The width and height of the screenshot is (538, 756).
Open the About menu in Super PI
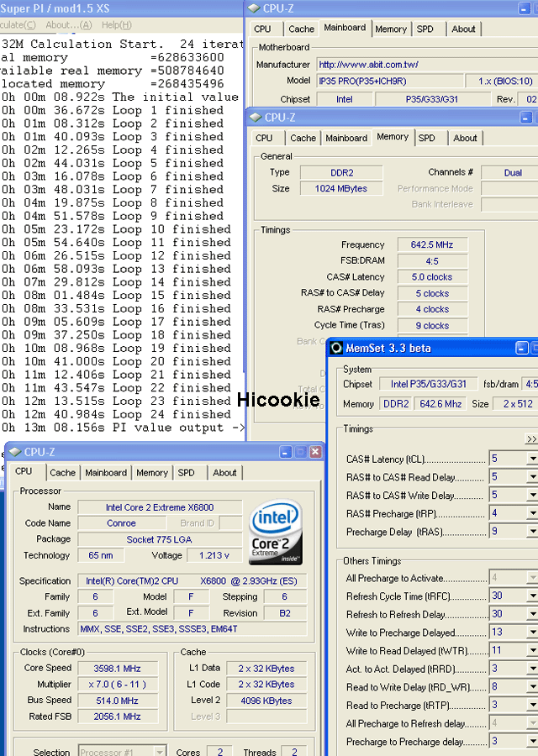pos(69,24)
